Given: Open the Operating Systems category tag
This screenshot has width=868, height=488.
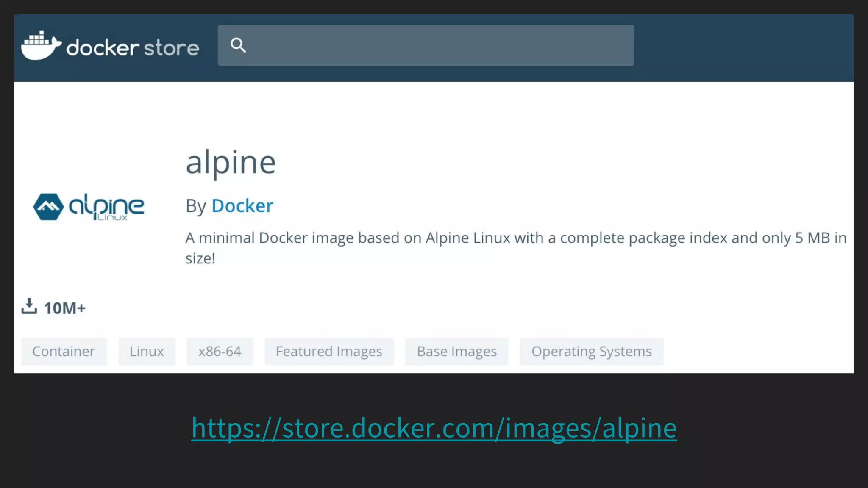Looking at the screenshot, I should [592, 351].
